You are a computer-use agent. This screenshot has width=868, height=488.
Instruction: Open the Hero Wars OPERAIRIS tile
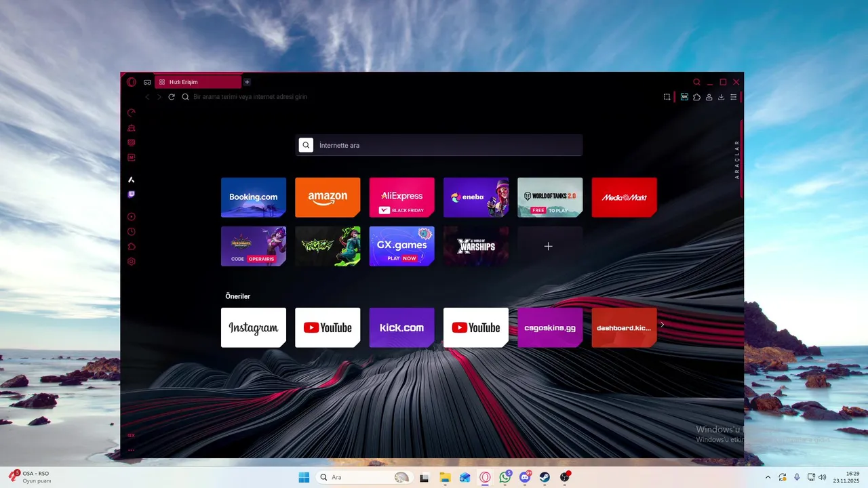coord(254,246)
